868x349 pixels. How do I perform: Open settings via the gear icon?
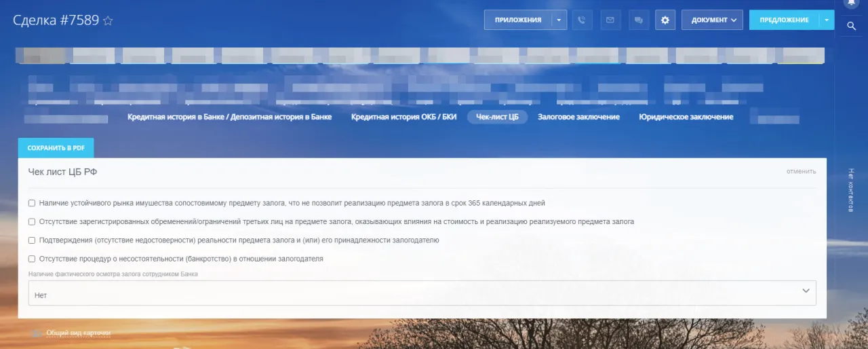pyautogui.click(x=665, y=20)
